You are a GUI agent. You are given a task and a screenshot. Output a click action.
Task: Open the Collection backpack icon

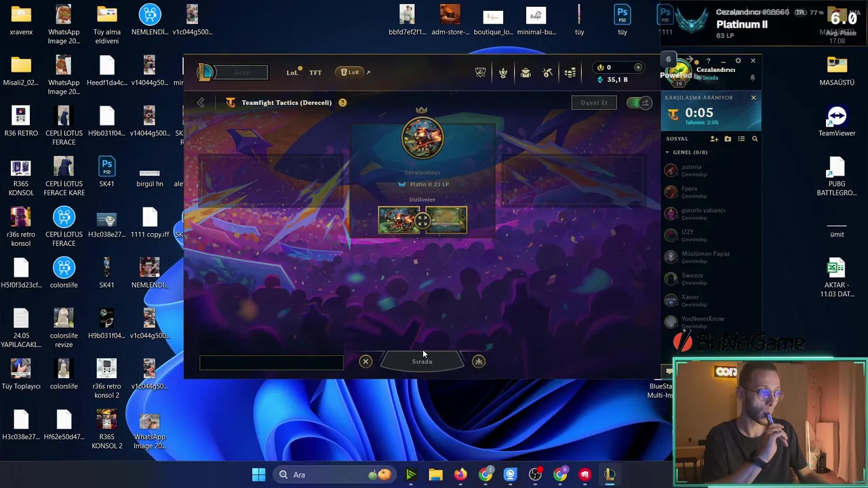pyautogui.click(x=526, y=73)
